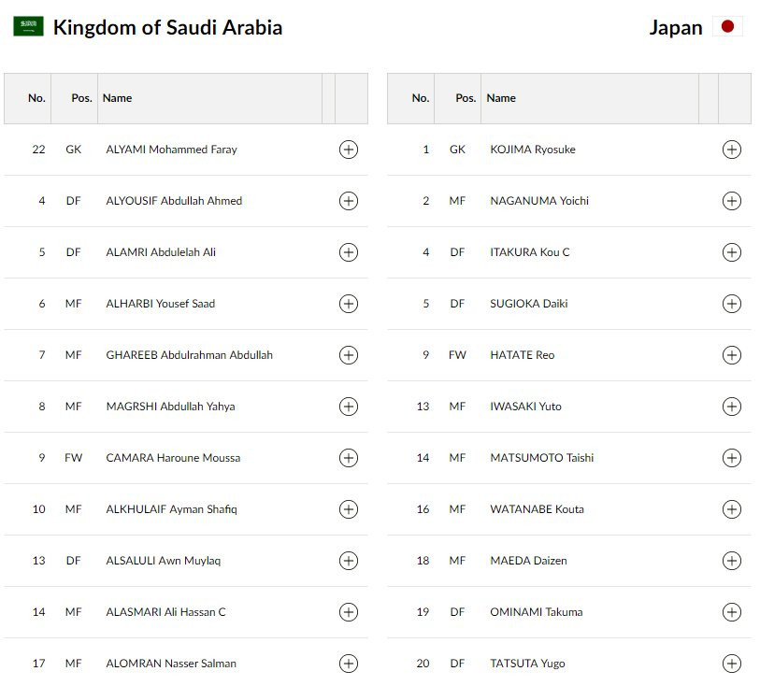Expand ALAMRI Abdulelah Ali row
This screenshot has height=700, width=760.
pyautogui.click(x=348, y=252)
